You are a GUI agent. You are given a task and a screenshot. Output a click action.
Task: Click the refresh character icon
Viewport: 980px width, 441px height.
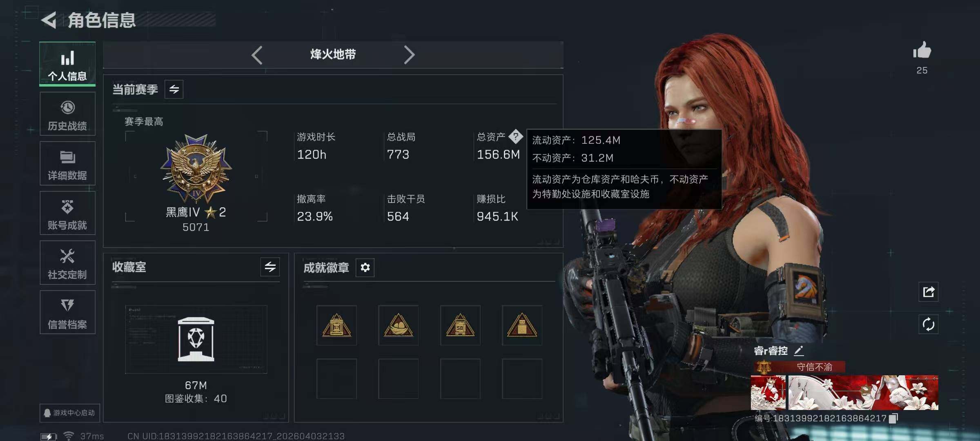[928, 324]
